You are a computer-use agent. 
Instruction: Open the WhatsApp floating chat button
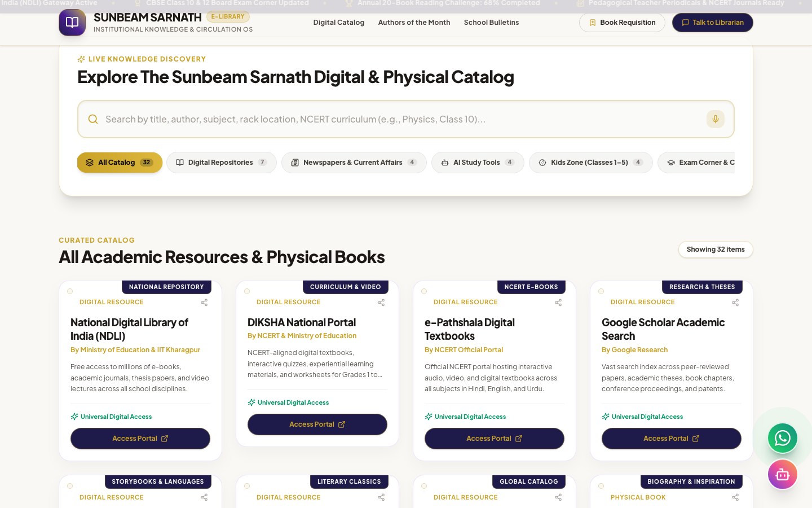783,438
